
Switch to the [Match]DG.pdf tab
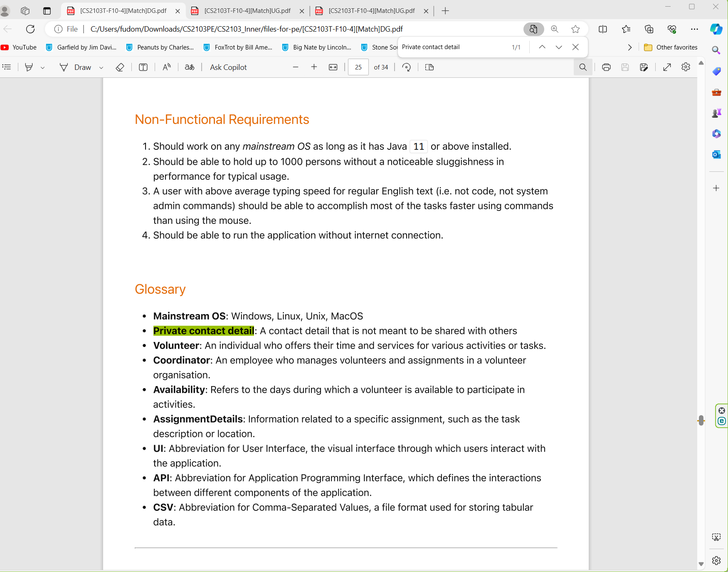(x=123, y=11)
